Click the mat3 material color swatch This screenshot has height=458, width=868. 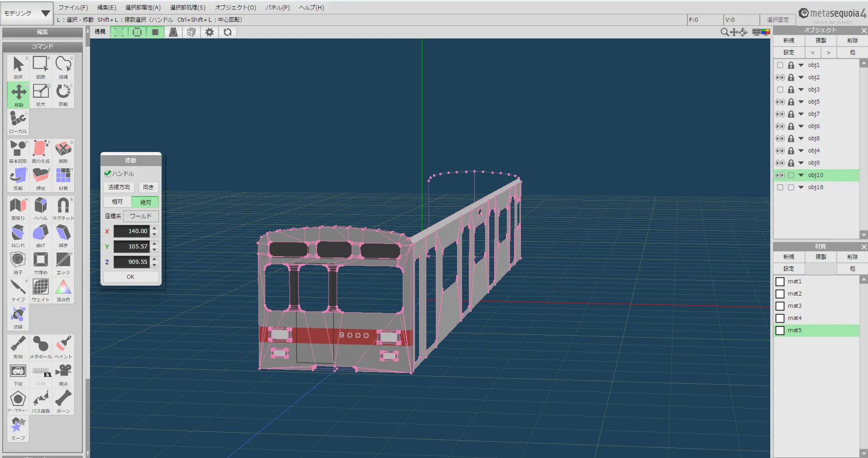tap(780, 306)
